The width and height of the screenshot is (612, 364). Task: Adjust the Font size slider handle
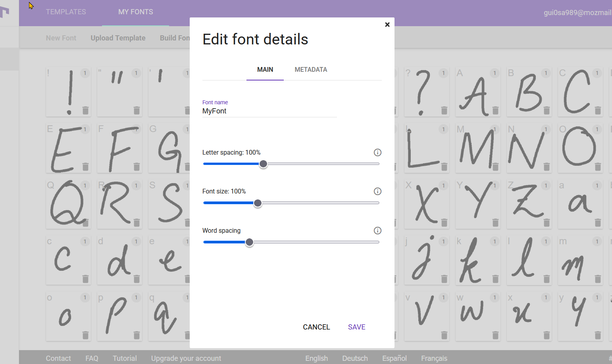pos(258,203)
